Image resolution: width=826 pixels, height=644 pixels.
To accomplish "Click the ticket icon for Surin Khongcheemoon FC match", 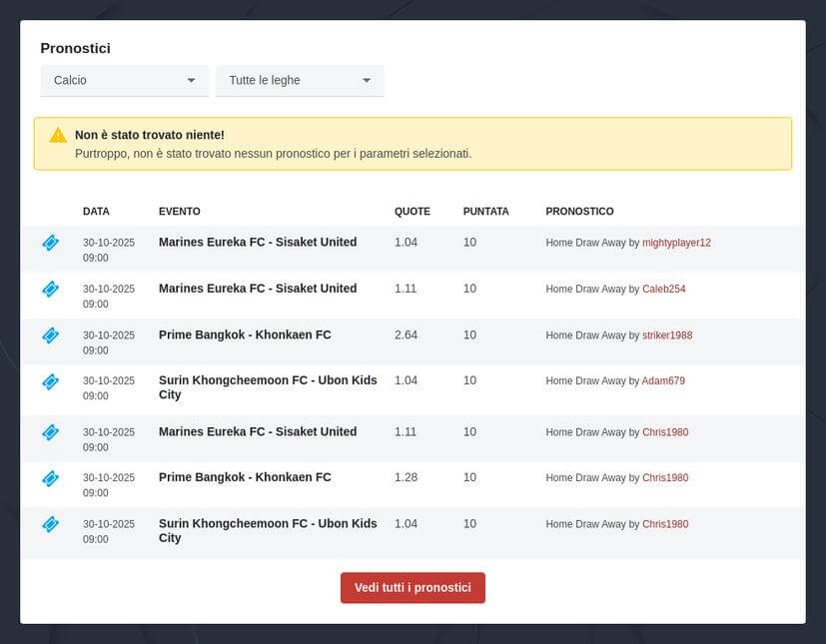I will pyautogui.click(x=50, y=385).
